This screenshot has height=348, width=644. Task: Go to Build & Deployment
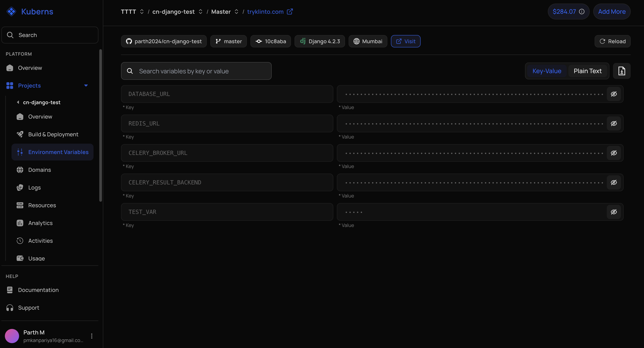[x=53, y=134]
